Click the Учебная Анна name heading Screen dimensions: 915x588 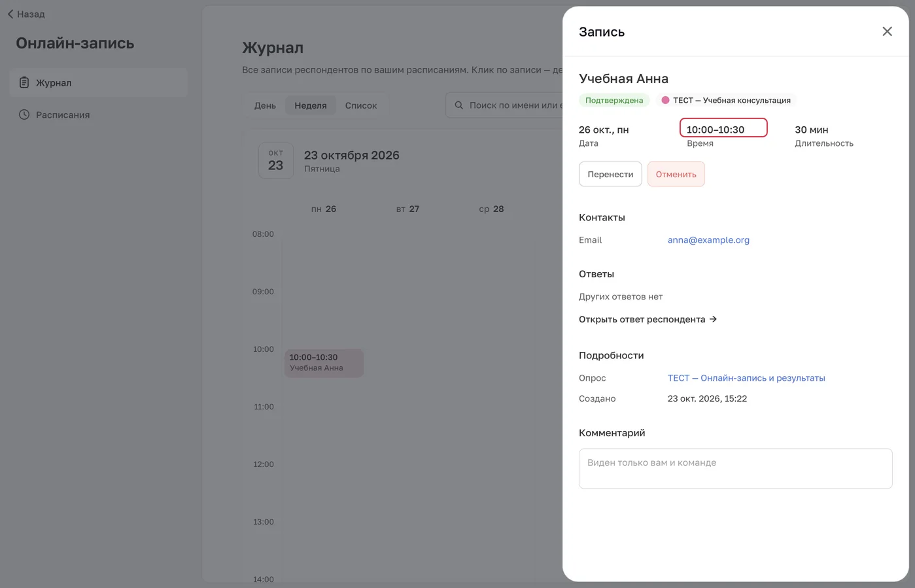click(x=623, y=78)
